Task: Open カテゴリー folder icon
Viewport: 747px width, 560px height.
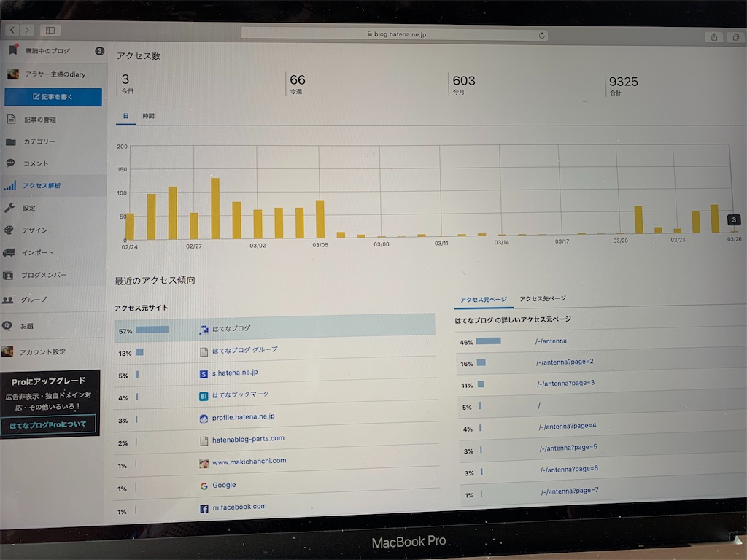Action: [11, 141]
